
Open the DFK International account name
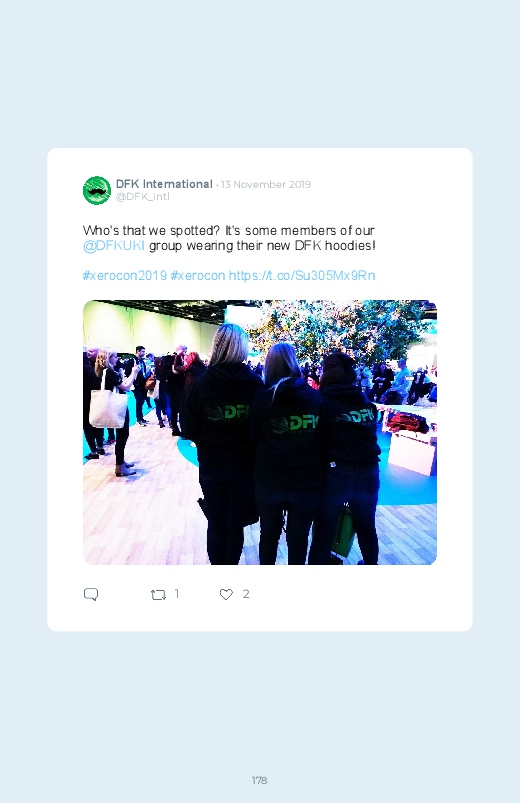click(164, 184)
